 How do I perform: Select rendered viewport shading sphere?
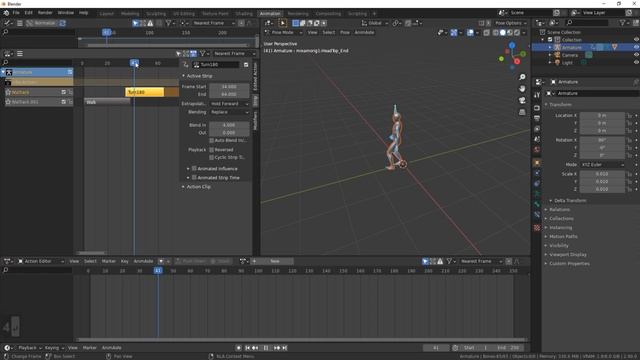(x=517, y=33)
